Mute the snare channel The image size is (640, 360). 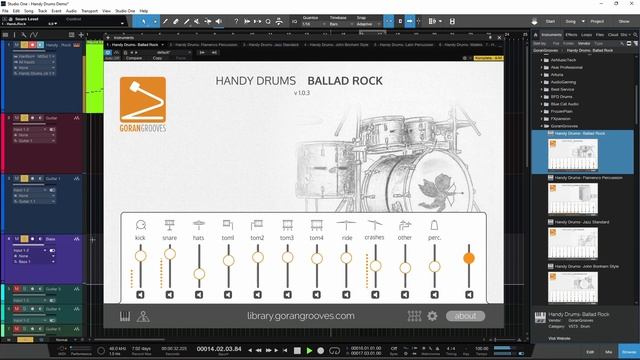[170, 295]
